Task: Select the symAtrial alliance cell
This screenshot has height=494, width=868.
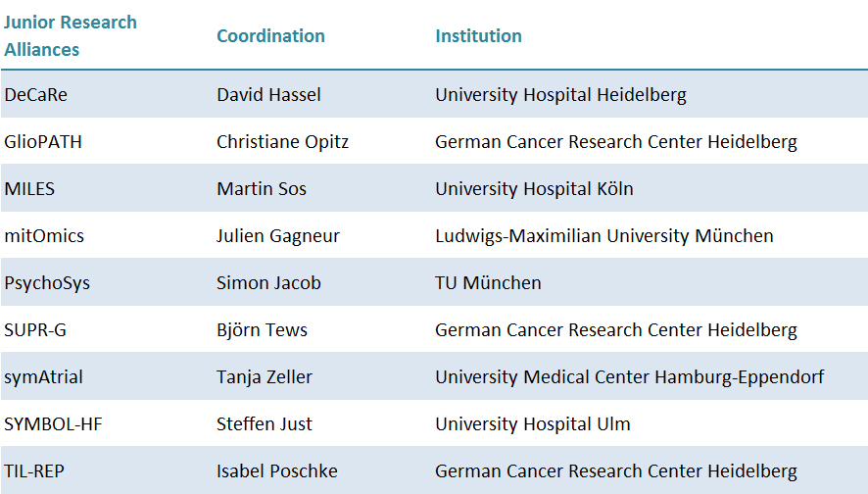Action: [43, 377]
